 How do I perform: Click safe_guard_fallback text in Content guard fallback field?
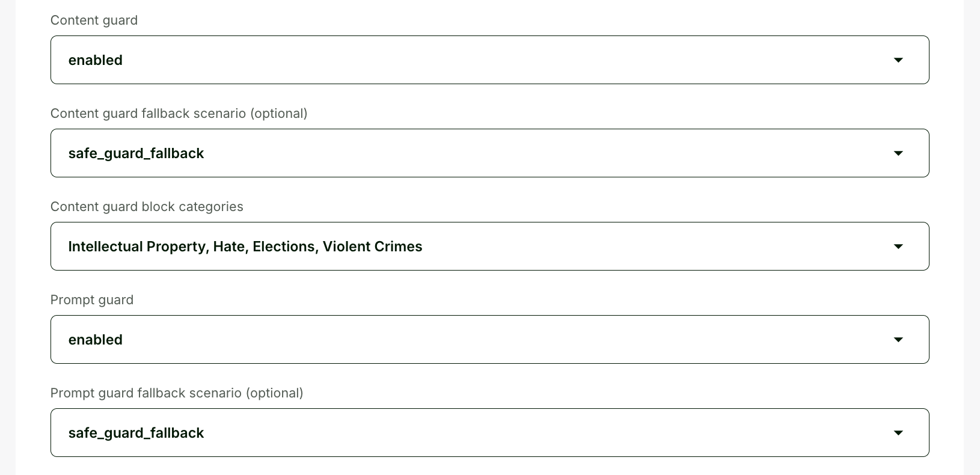pyautogui.click(x=136, y=153)
